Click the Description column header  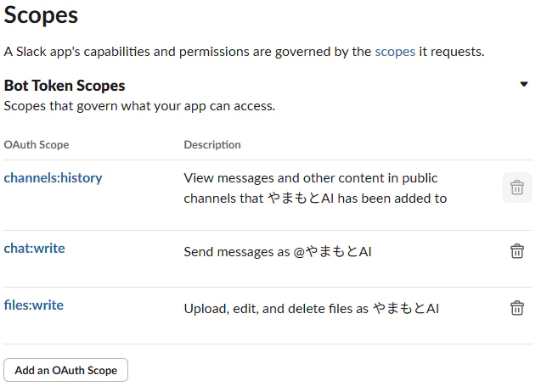coord(212,145)
